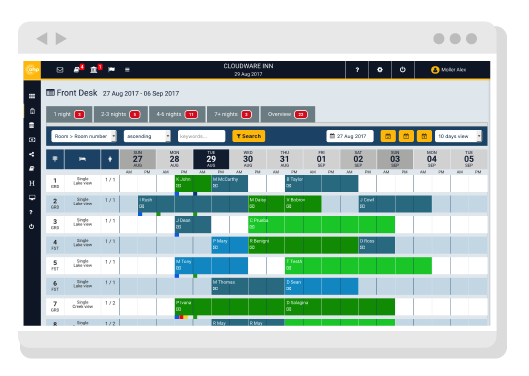Click the flag icon in top bar

(x=111, y=70)
